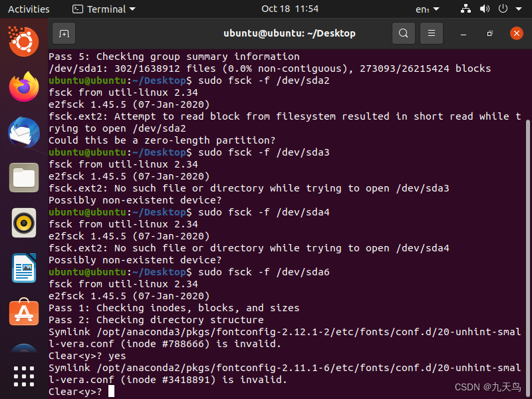
Task: Click the window title ubuntu@ubuntu: ~/Desktop
Action: click(x=289, y=33)
